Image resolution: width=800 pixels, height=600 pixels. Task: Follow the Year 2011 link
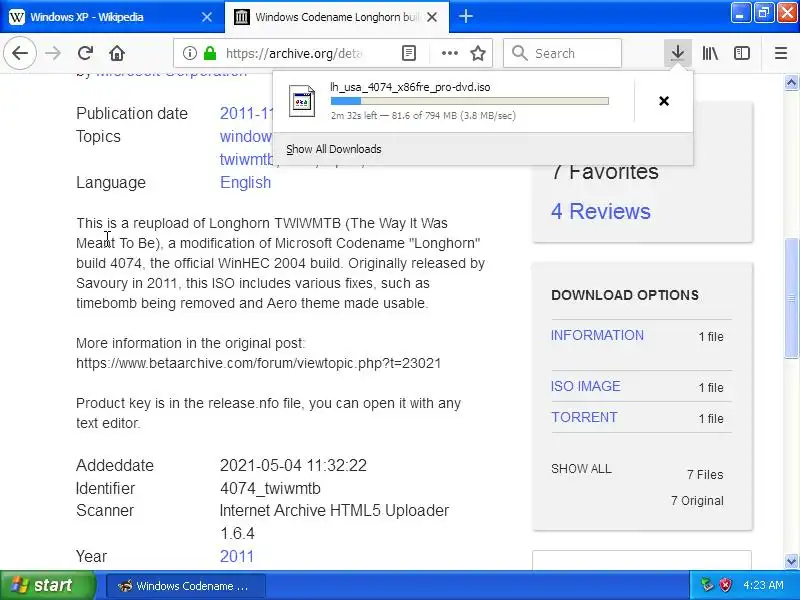[237, 556]
